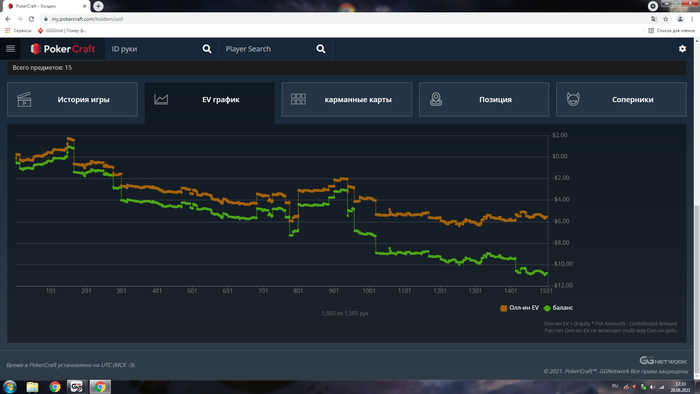Image resolution: width=700 pixels, height=394 pixels.
Task: Click the -$12.00 axis label
Action: click(562, 286)
